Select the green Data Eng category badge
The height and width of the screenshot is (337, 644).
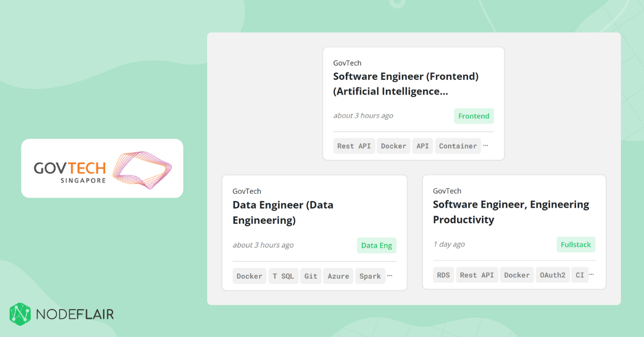pos(376,245)
